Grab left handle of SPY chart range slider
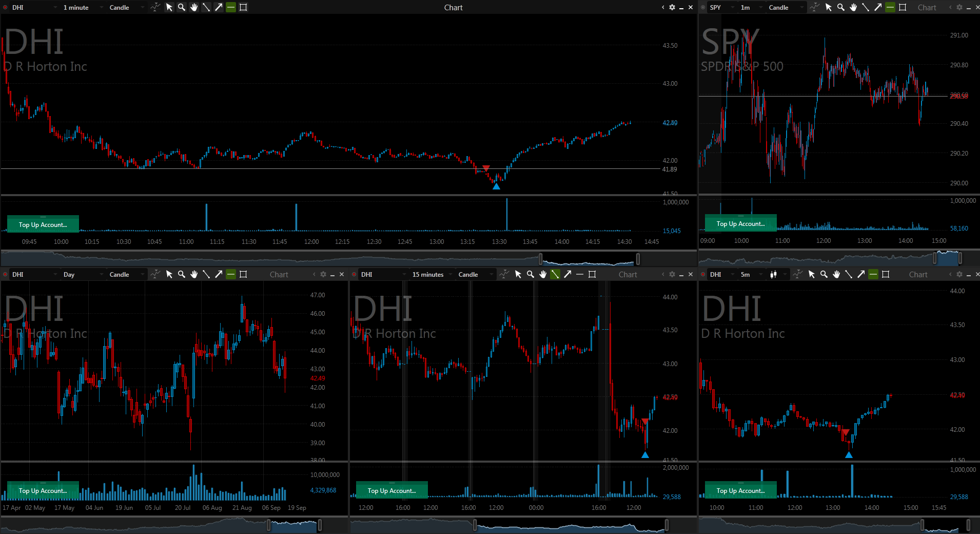 [x=935, y=258]
